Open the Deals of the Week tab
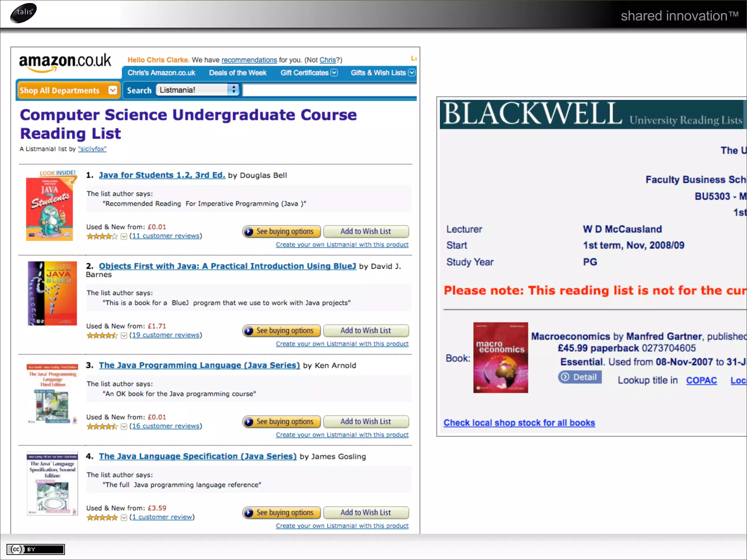747x560 pixels. (x=238, y=73)
